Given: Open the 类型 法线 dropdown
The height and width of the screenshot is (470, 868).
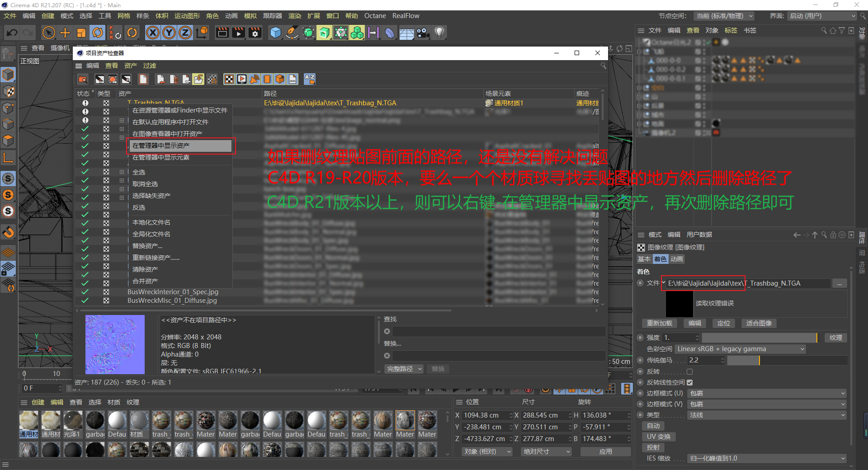Looking at the screenshot, I should 767,415.
